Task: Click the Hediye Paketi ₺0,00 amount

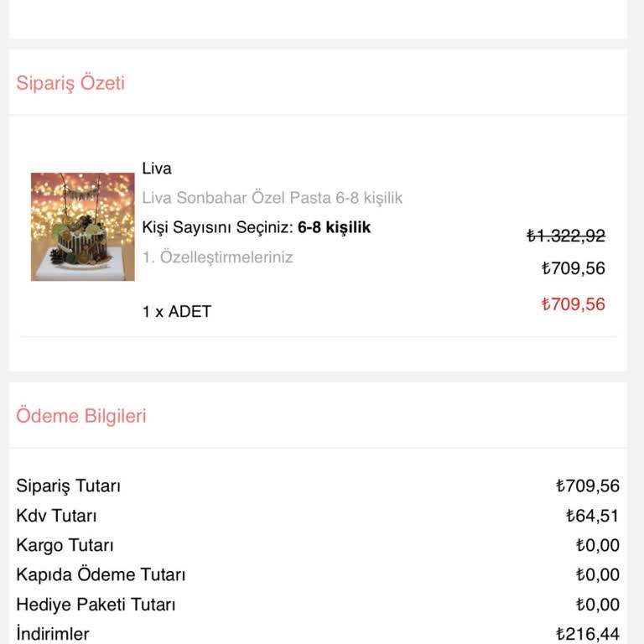Action: 597,605
